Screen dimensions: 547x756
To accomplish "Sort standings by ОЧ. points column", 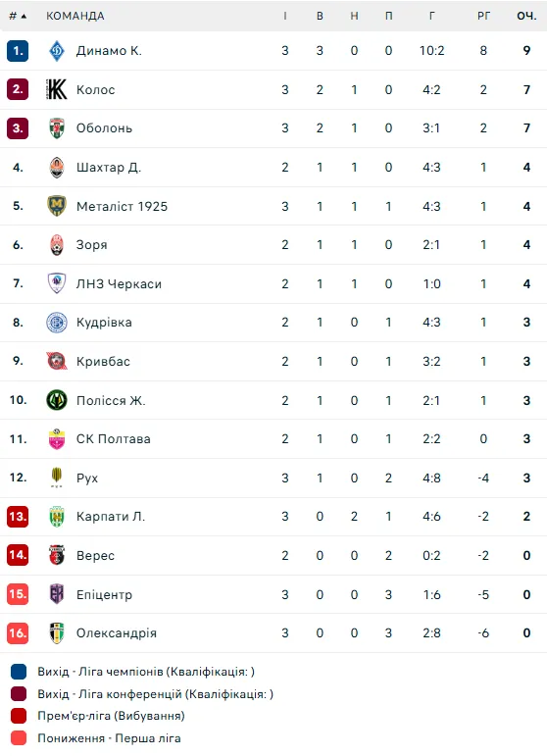I will (526, 16).
